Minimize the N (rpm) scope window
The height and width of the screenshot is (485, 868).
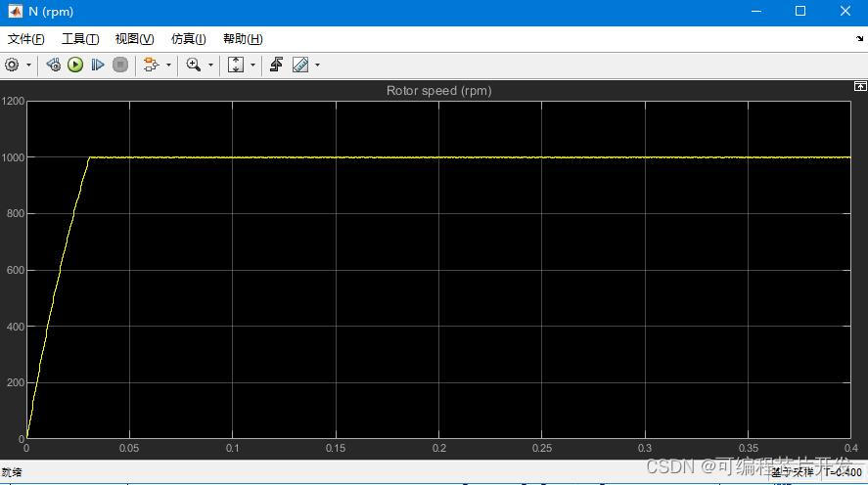point(756,12)
